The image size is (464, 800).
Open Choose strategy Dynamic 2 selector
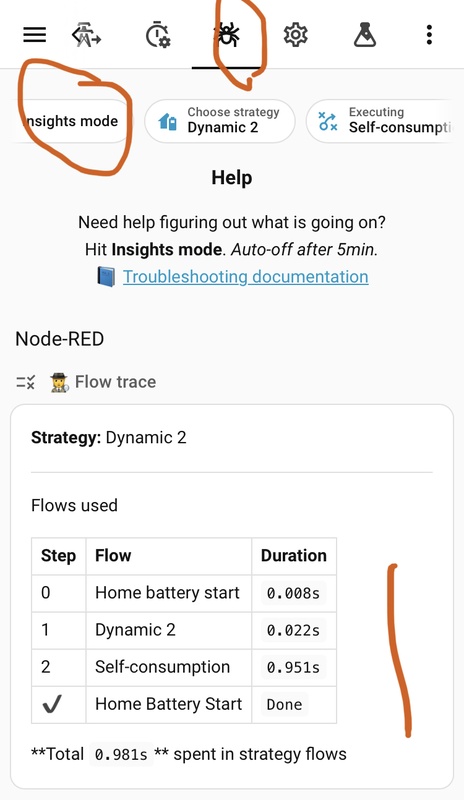(x=219, y=121)
